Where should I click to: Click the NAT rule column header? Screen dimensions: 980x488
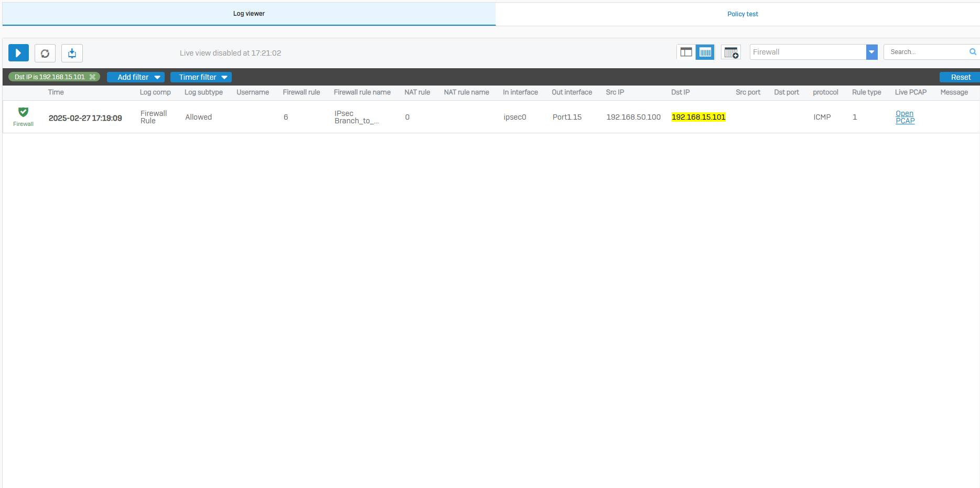tap(417, 92)
